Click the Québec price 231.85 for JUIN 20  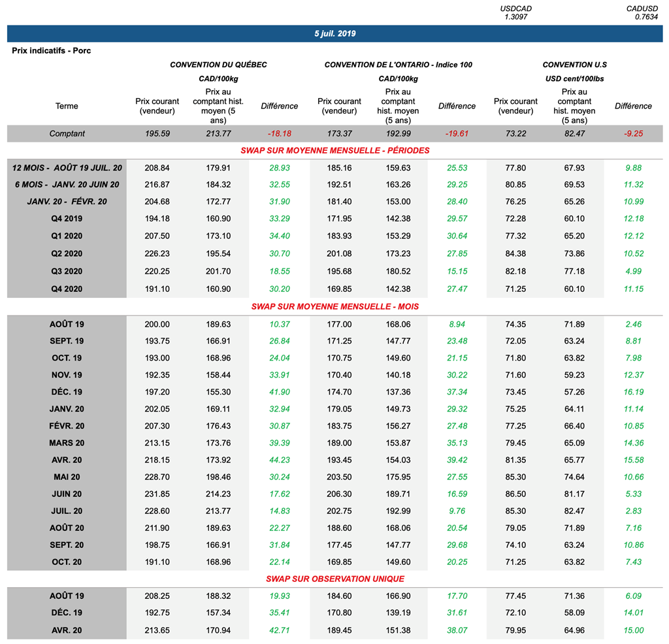coord(157,494)
